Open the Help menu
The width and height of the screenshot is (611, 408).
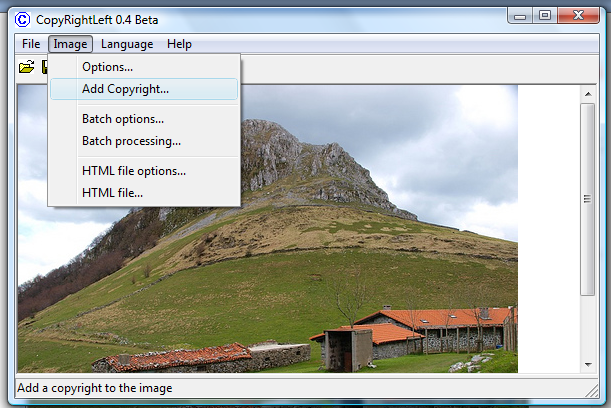click(179, 44)
